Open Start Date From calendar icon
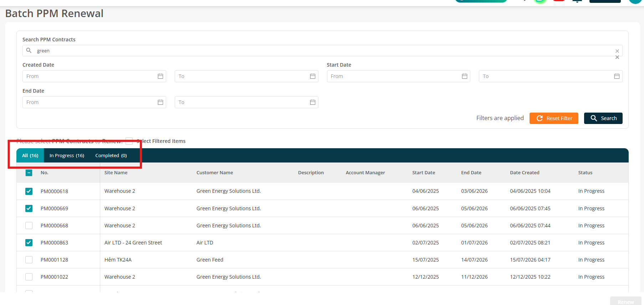 (465, 76)
